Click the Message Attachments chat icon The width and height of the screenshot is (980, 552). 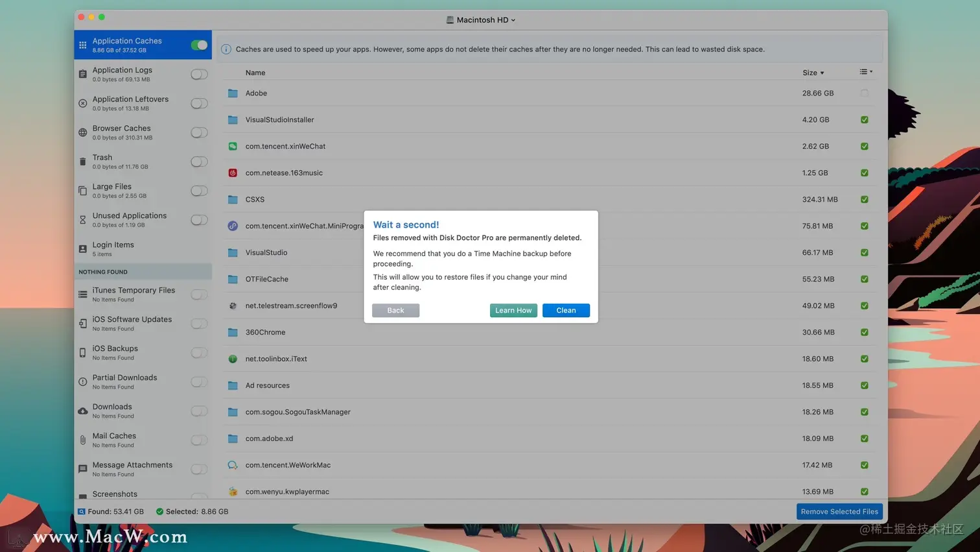(x=83, y=469)
